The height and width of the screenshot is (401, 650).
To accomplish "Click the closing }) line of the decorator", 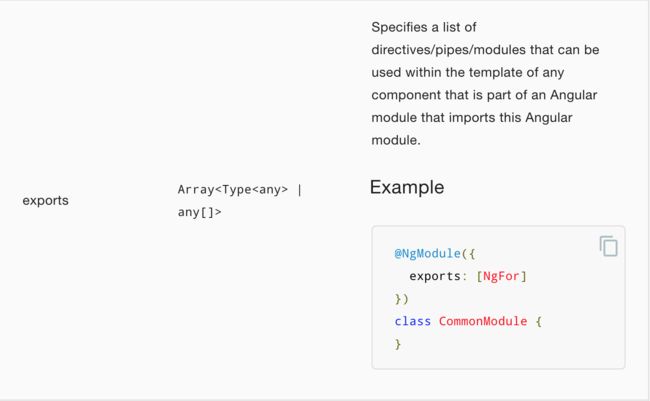I will 401,299.
